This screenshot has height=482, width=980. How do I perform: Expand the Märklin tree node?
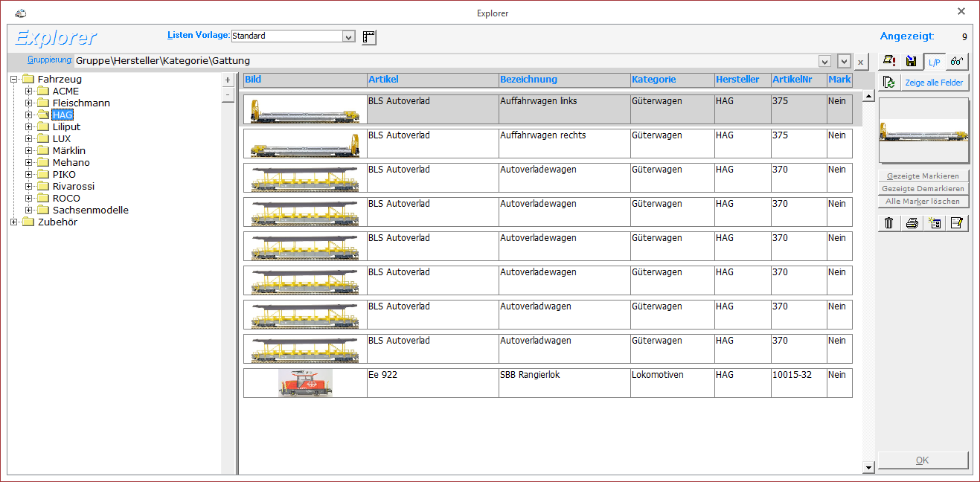tap(29, 150)
